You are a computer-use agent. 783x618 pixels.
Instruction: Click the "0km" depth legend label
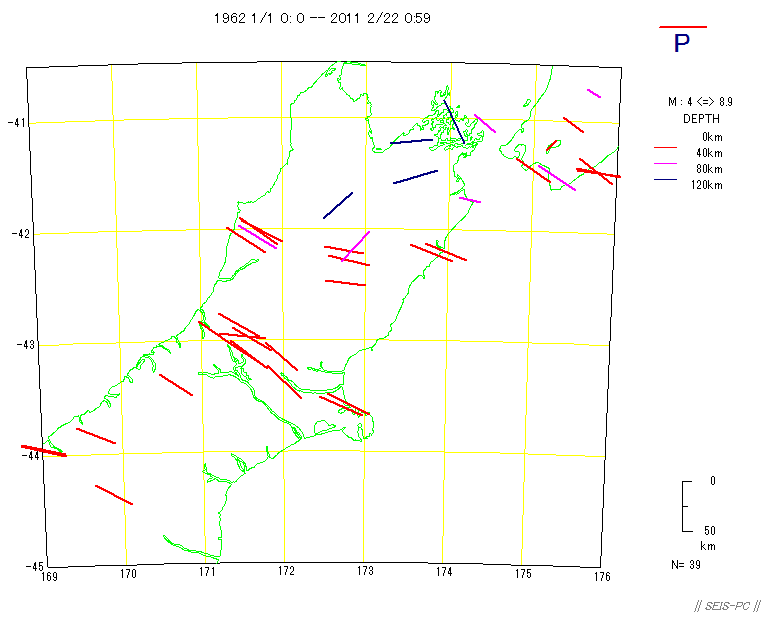712,137
